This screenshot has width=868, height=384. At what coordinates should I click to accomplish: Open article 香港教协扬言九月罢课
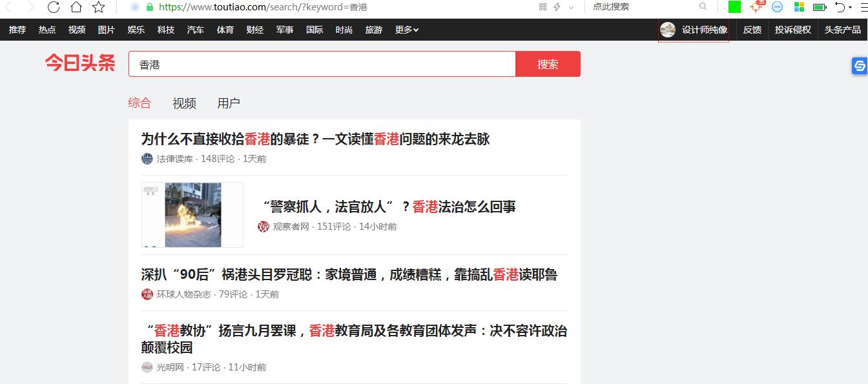pos(354,339)
